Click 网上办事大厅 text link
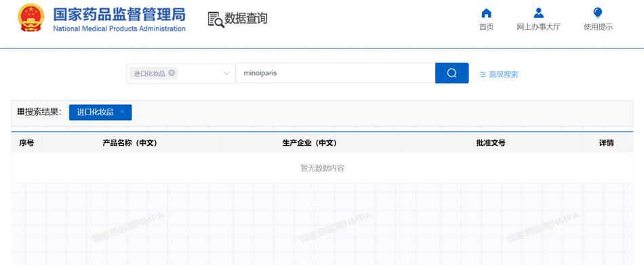The width and height of the screenshot is (644, 265). point(538,27)
